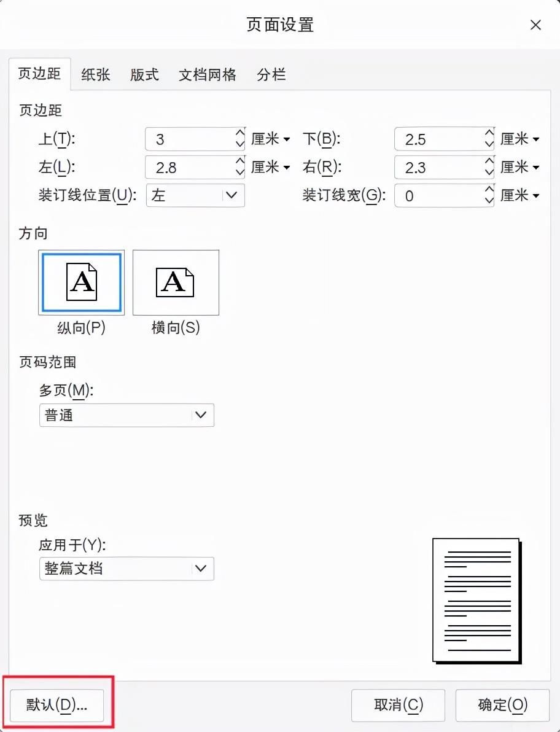Viewport: 560px width, 732px height.
Task: Confirm with the 确定(O) button
Action: coord(503,705)
